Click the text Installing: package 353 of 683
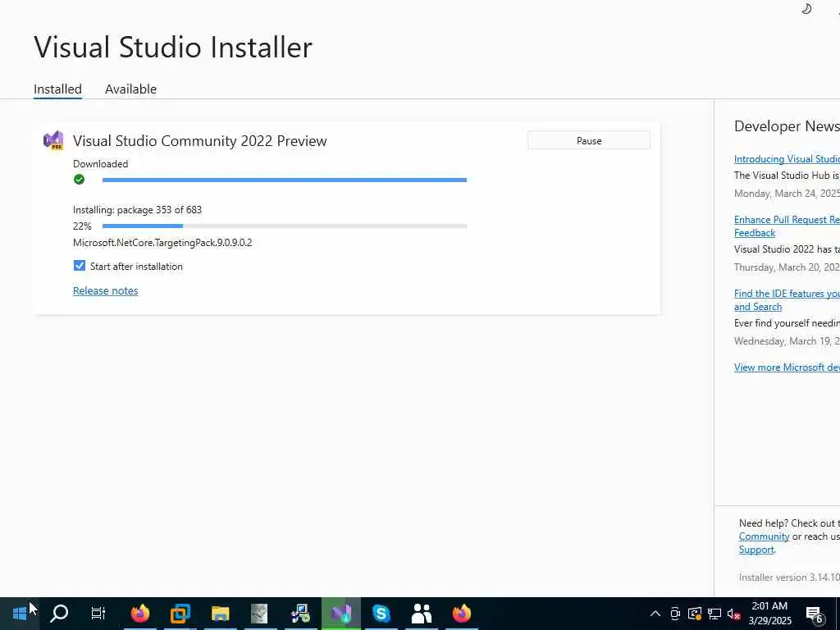Viewport: 840px width, 630px height. tap(137, 210)
